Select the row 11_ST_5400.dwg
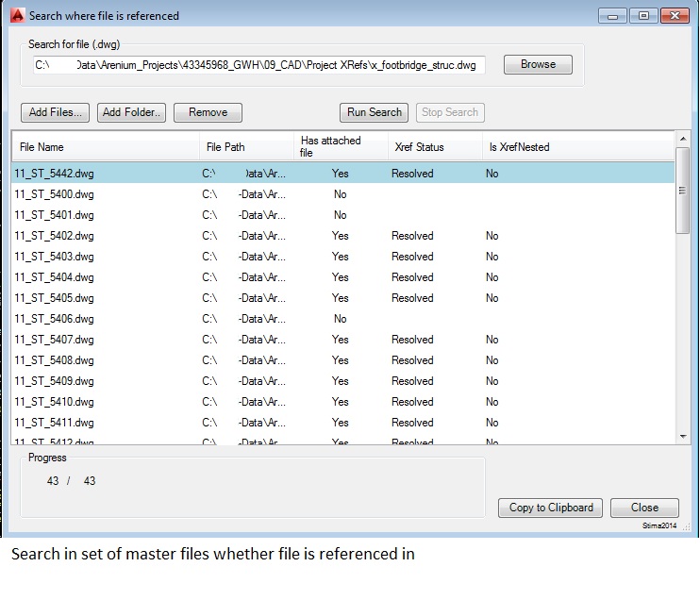Image resolution: width=700 pixels, height=600 pixels. point(342,194)
